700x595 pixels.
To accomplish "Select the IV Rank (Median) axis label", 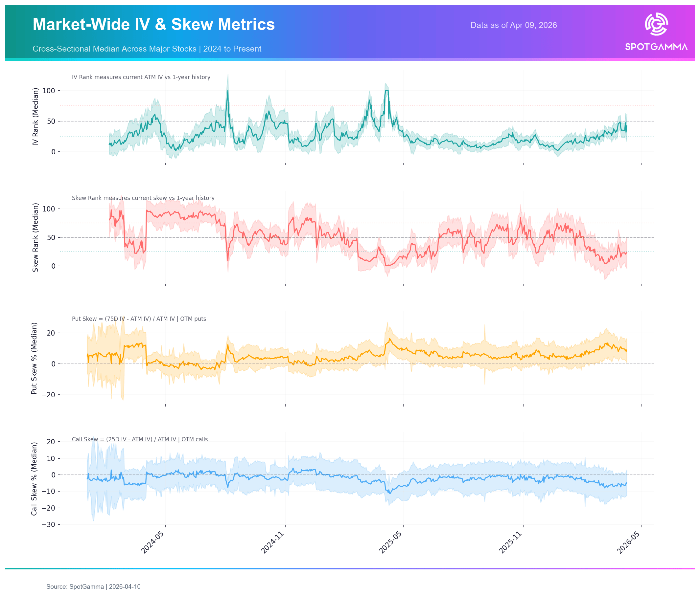I will coord(35,117).
